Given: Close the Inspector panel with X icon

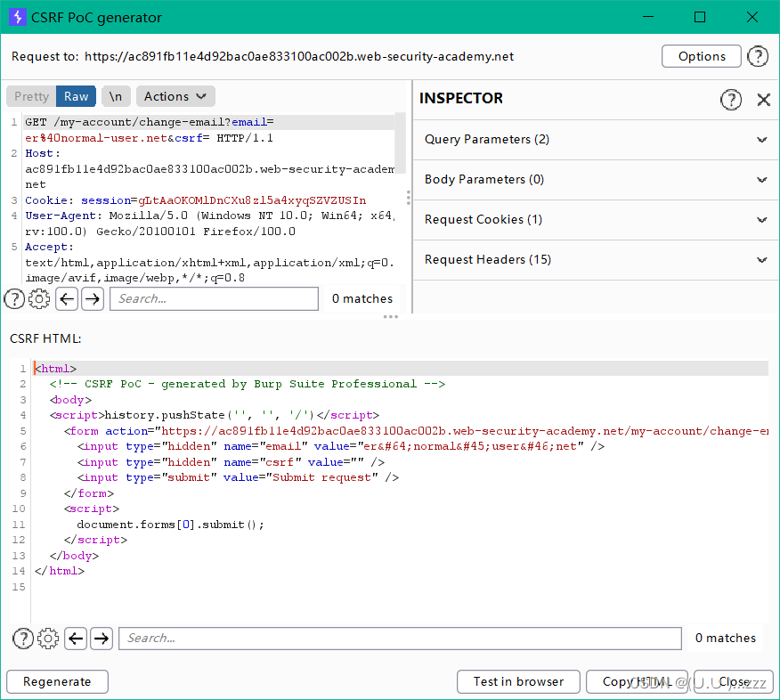Looking at the screenshot, I should tap(764, 100).
